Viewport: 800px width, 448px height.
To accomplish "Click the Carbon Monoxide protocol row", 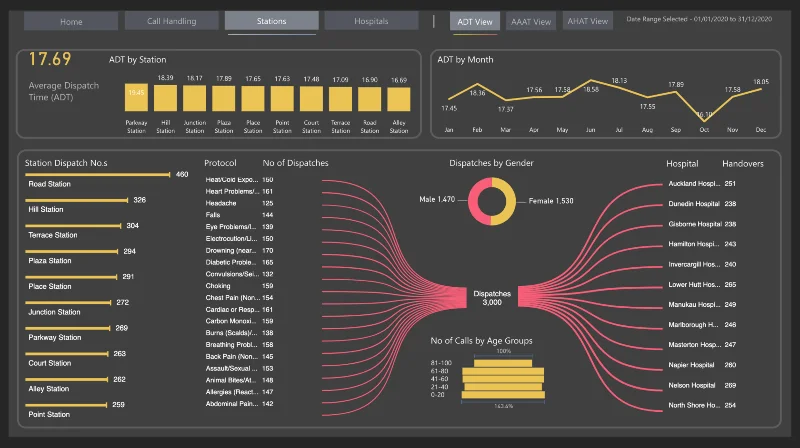I will click(x=239, y=321).
